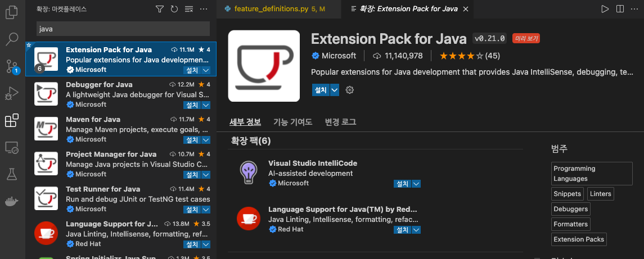This screenshot has height=259, width=644.
Task: Open the 변경 로그 changelog tab
Action: coord(340,121)
